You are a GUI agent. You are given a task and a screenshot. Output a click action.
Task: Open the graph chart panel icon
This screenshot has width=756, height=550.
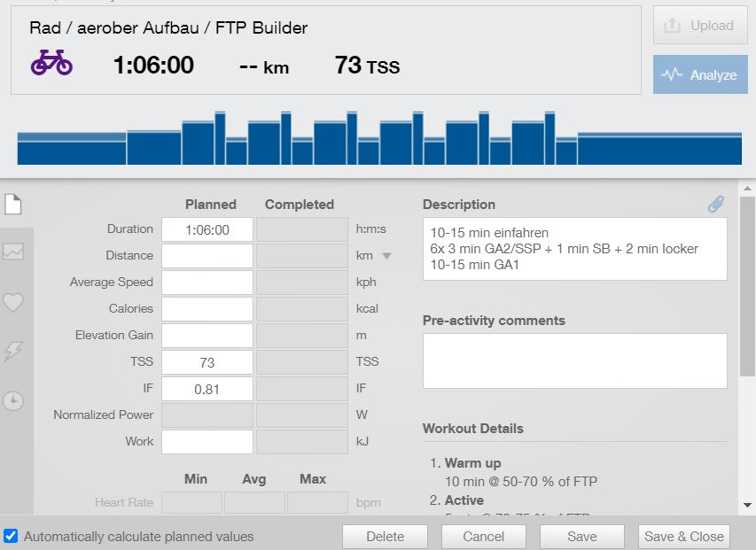click(x=12, y=252)
